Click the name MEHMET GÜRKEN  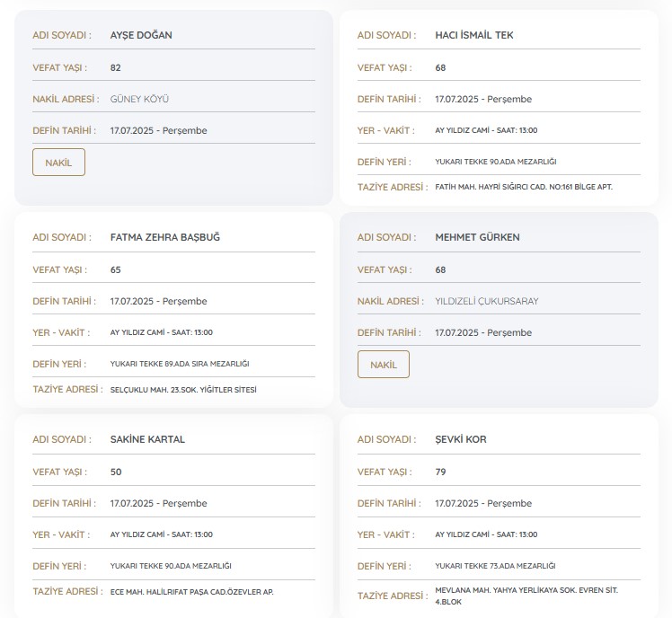[477, 237]
